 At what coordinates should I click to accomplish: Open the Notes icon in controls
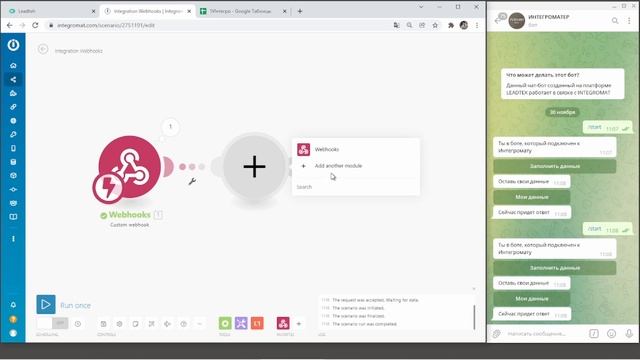(x=135, y=324)
